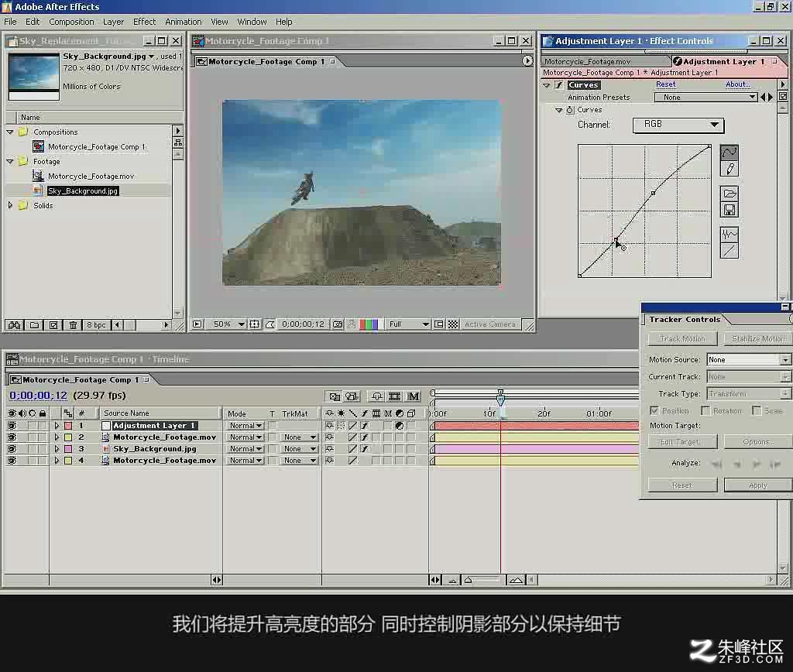The image size is (793, 672).
Task: Click Sky_Background.jpg thumbnail in Project panel
Action: (34, 75)
